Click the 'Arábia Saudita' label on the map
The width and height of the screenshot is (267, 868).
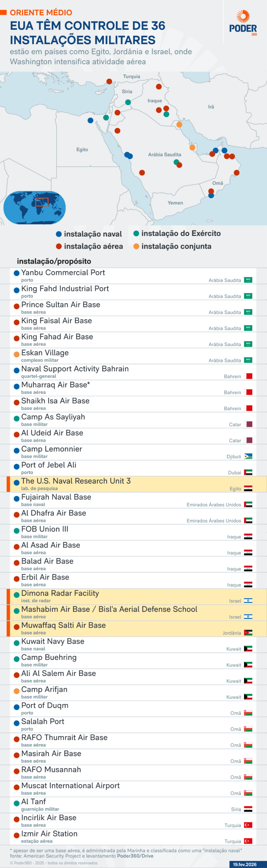pos(164,155)
